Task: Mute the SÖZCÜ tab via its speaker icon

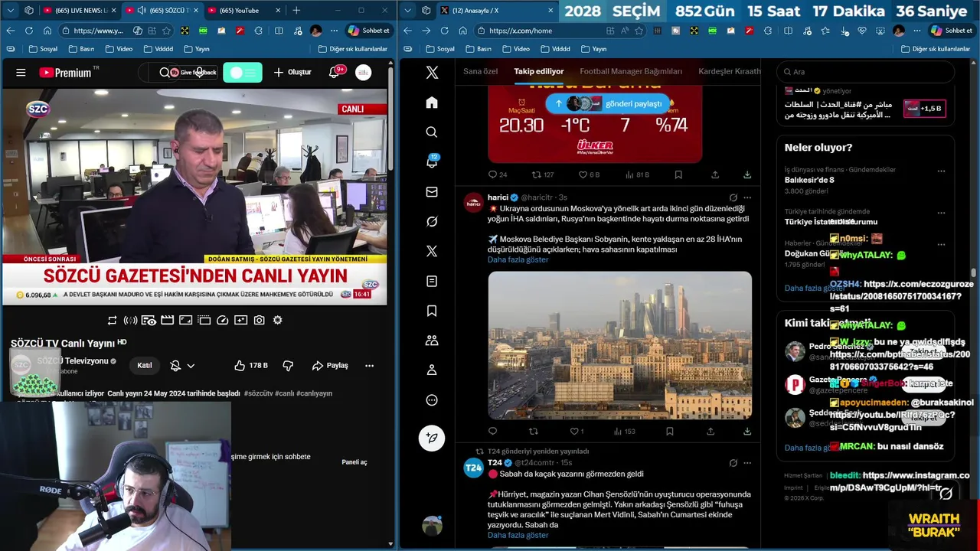Action: coord(142,11)
